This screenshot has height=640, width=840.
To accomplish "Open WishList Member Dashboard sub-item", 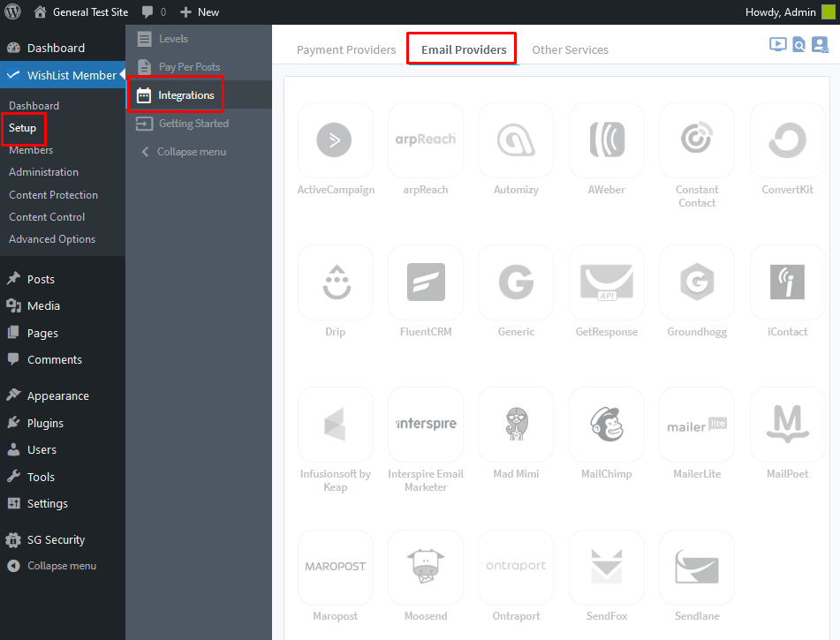I will click(34, 106).
